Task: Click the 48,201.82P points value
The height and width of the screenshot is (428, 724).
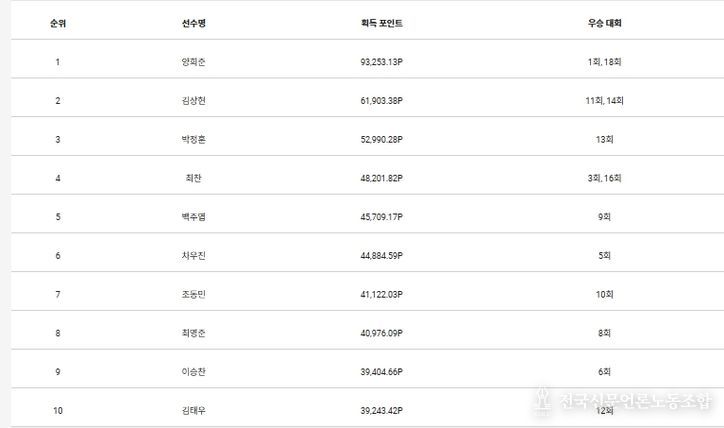Action: tap(381, 178)
